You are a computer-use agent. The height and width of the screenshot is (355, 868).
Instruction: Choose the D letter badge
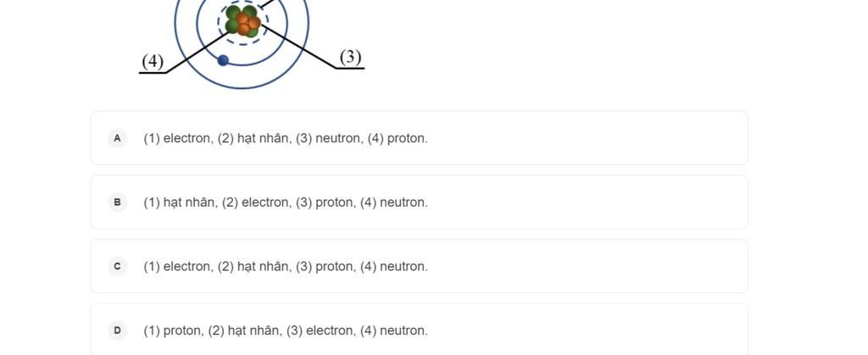point(117,330)
